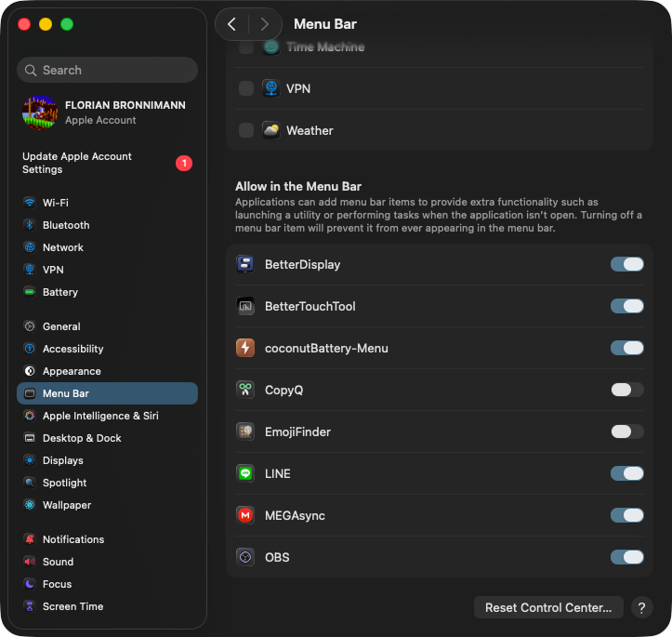Open help with the question mark button

tap(641, 607)
